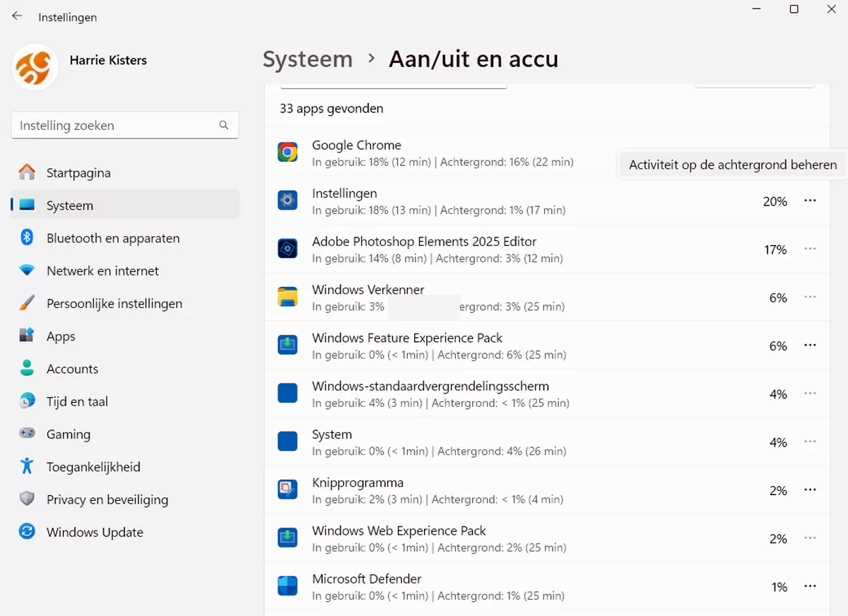Click the Windows Update refresh icon
Viewport: 848px width, 616px height.
click(x=27, y=532)
